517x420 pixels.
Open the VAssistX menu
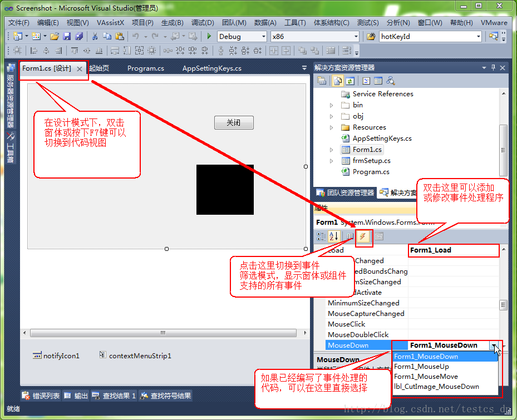pos(110,22)
